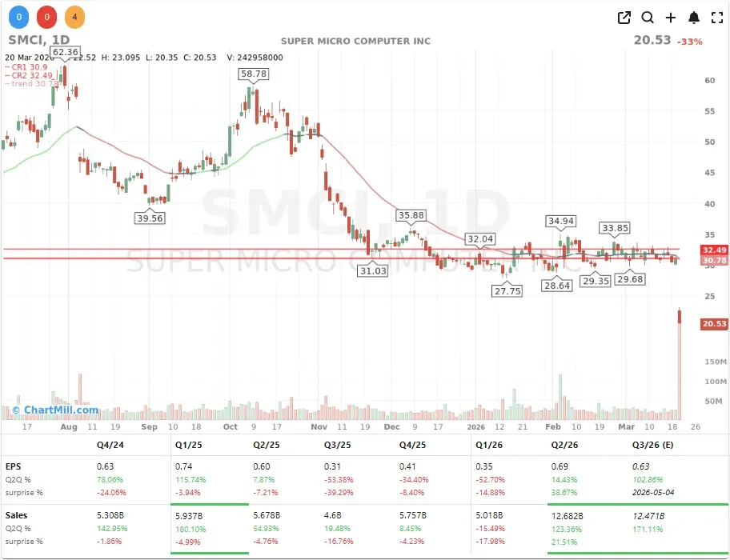Open the external link share icon
The image size is (730, 560).
point(624,17)
